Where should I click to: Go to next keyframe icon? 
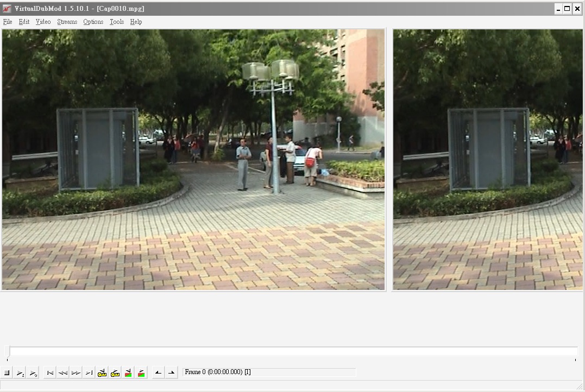click(x=115, y=372)
